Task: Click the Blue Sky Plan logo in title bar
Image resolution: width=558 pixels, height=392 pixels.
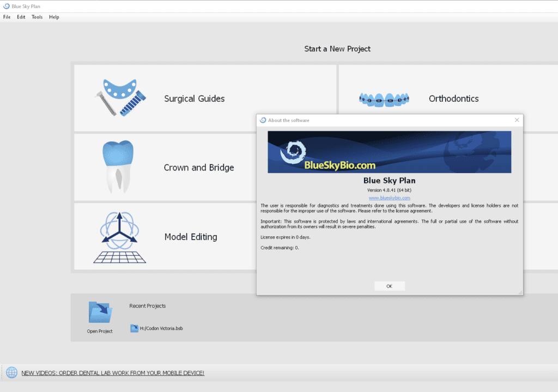Action: click(6, 6)
